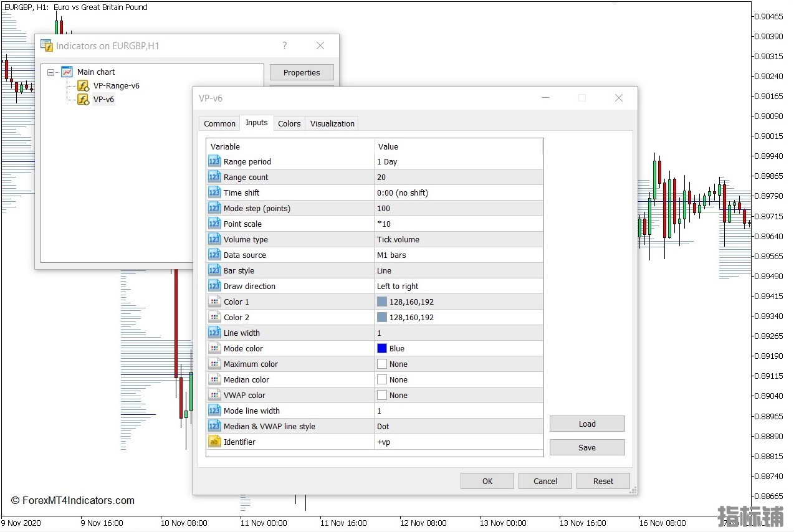Click the Median color None swatch
The height and width of the screenshot is (532, 794).
(382, 379)
